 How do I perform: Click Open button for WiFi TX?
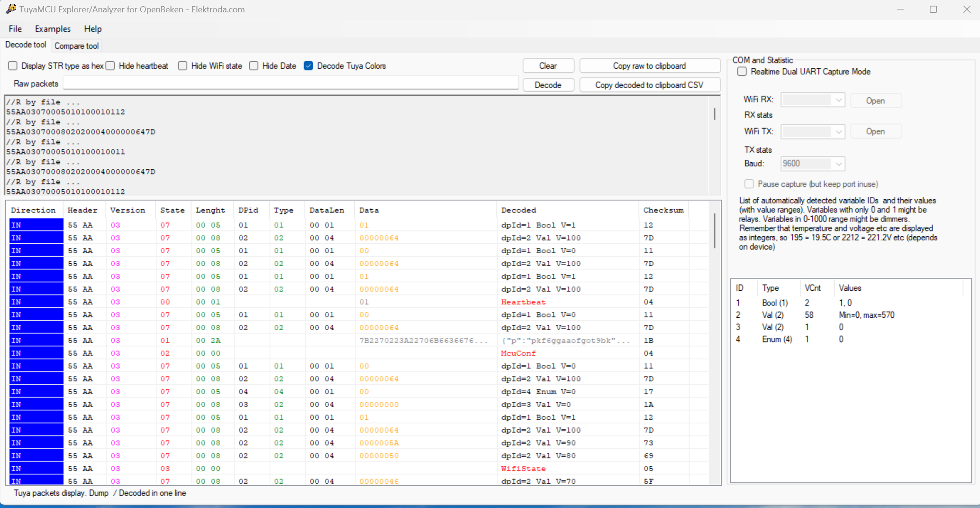pos(875,131)
